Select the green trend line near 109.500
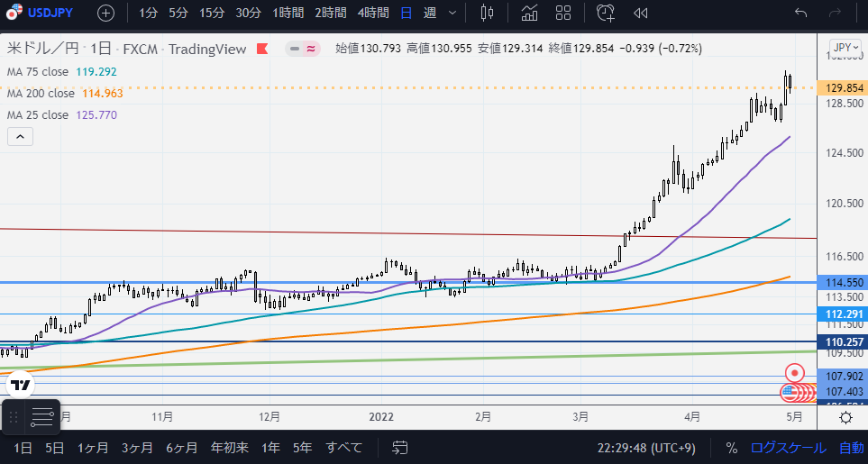 click(x=408, y=359)
